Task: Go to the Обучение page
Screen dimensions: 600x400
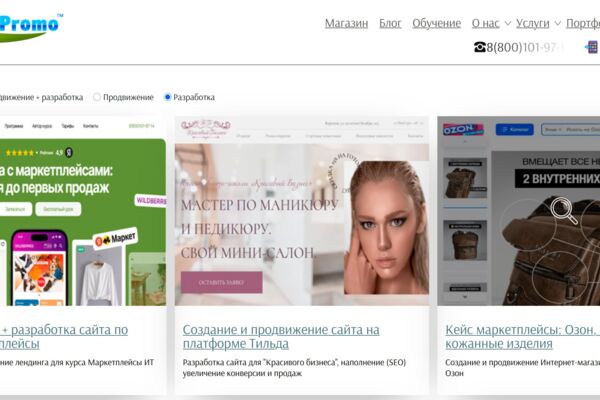Action: (436, 23)
